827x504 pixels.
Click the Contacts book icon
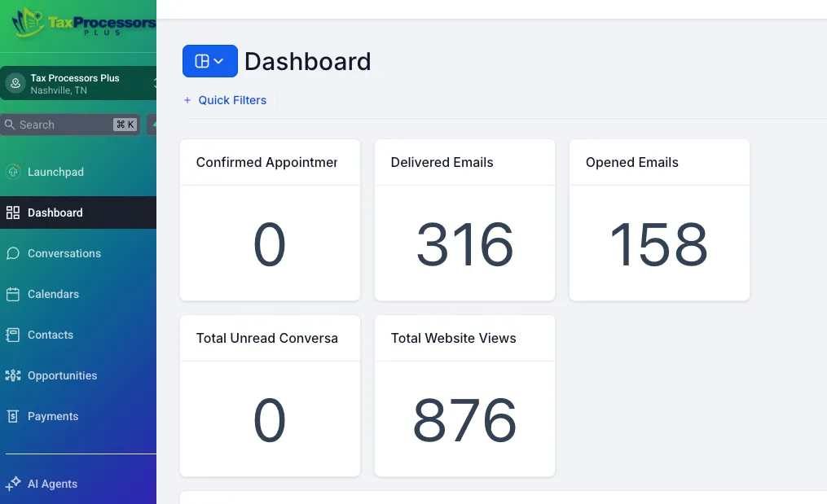click(x=13, y=335)
